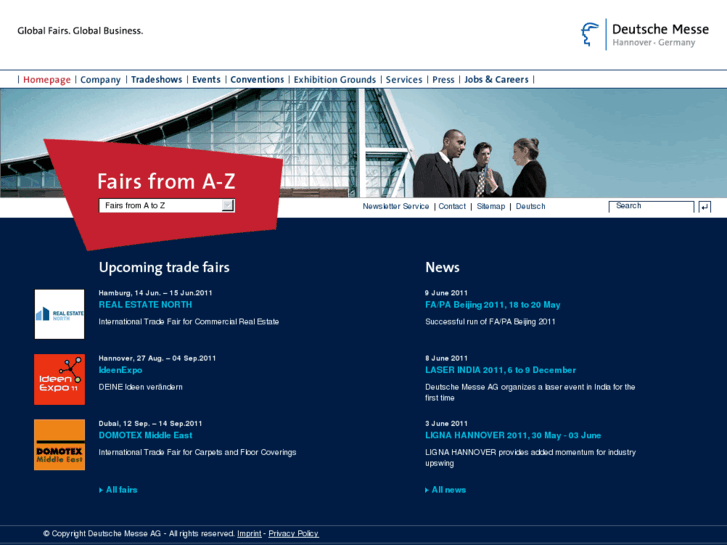
Task: Open the Company menu item
Action: [100, 80]
